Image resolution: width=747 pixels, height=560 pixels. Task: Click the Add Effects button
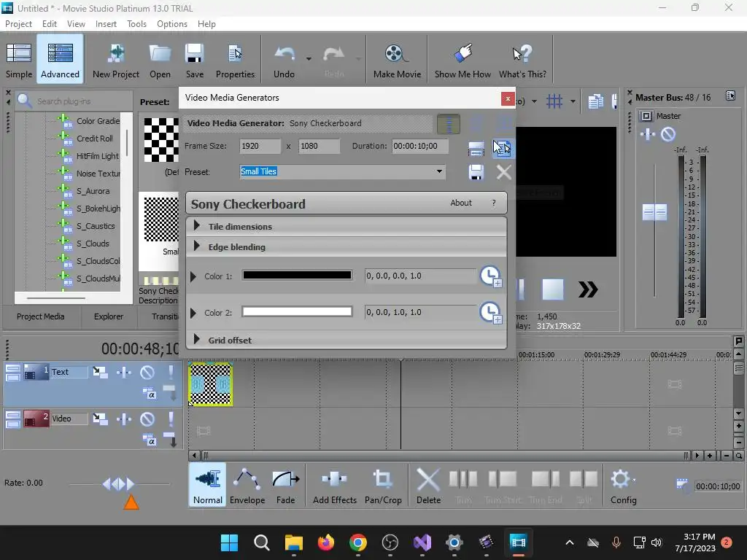(x=334, y=486)
